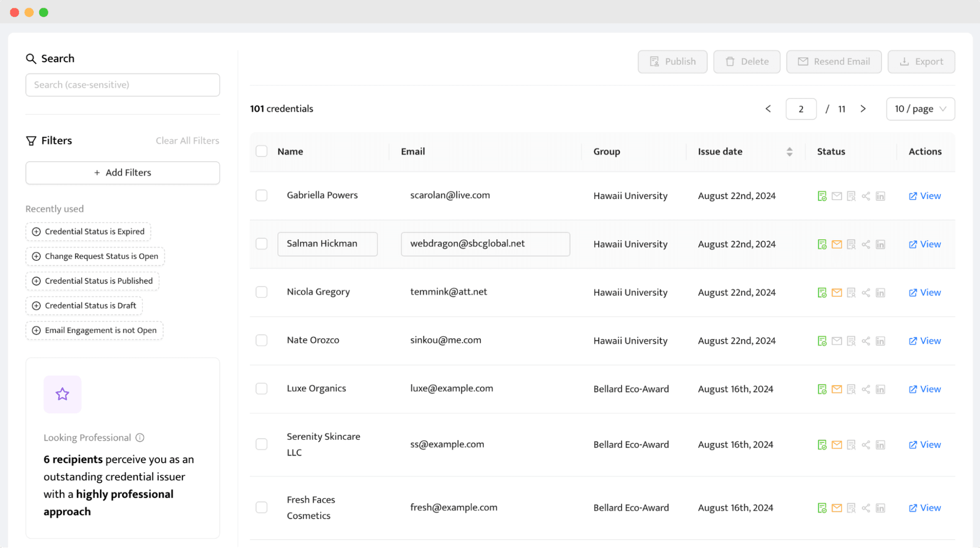The image size is (980, 548).
Task: Click the LinkedIn icon in Fresh Faces Cosmetics row
Action: pyautogui.click(x=880, y=508)
